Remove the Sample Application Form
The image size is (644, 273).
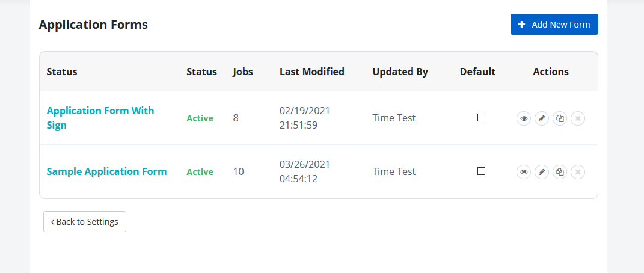click(578, 172)
